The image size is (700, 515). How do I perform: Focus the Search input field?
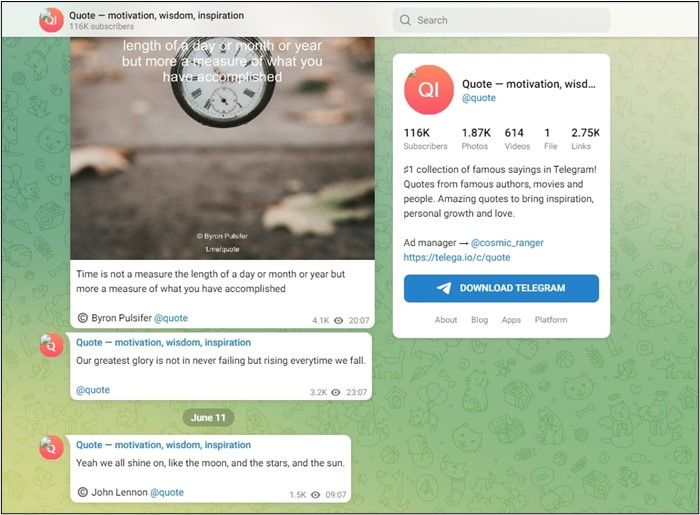pyautogui.click(x=501, y=20)
